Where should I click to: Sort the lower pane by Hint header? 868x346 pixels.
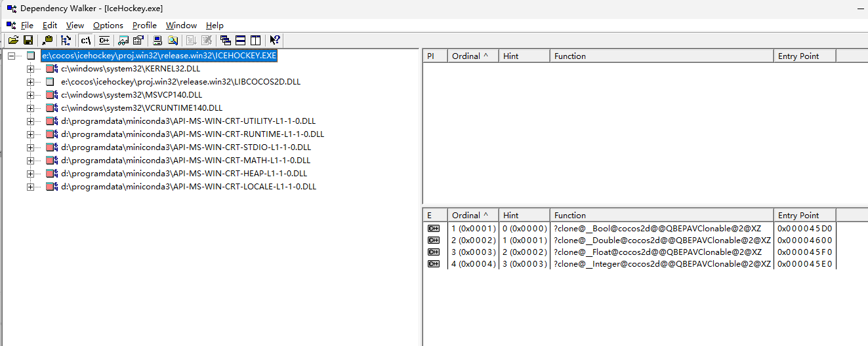[x=524, y=216]
